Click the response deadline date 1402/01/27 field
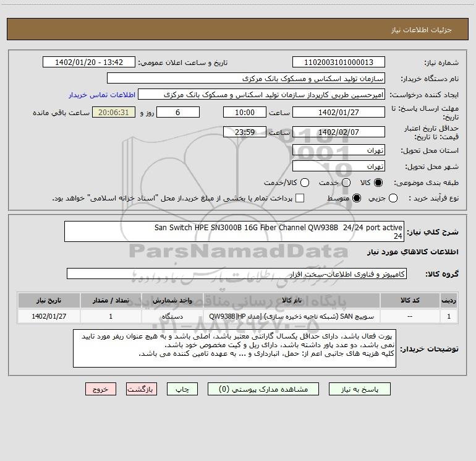The height and width of the screenshot is (461, 476). click(x=339, y=112)
